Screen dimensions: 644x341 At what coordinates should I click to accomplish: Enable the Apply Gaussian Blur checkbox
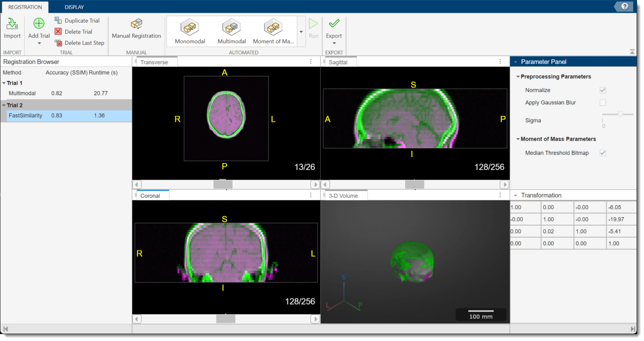603,102
